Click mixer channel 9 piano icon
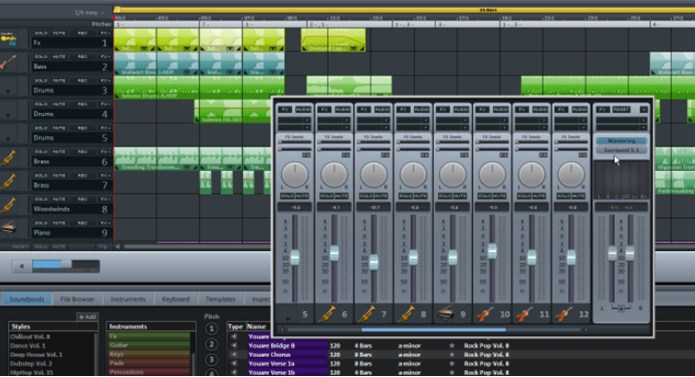The image size is (695, 377). coord(445,314)
